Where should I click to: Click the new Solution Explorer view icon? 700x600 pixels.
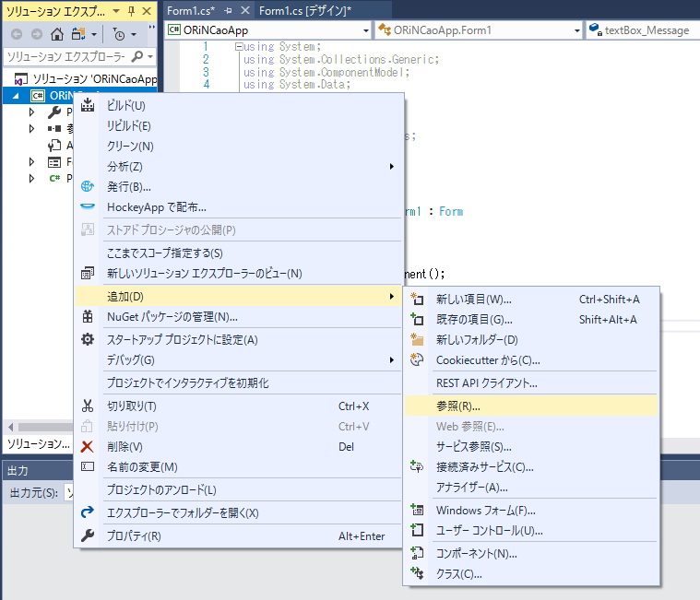pyautogui.click(x=88, y=273)
